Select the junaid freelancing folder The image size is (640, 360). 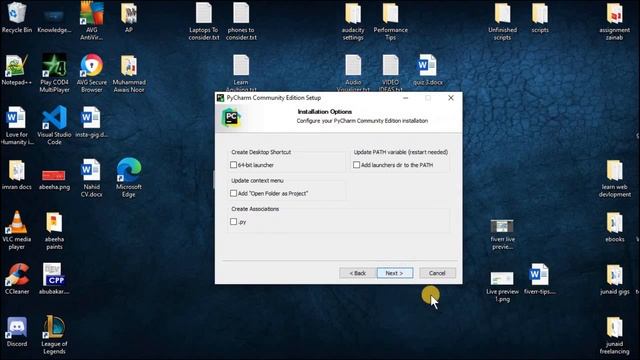[615, 335]
